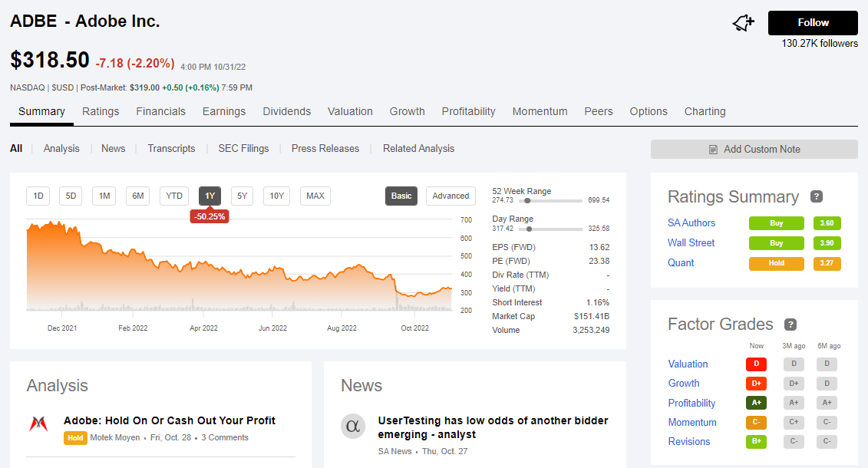The image size is (868, 468).
Task: Open the Growth tab
Action: (x=407, y=111)
